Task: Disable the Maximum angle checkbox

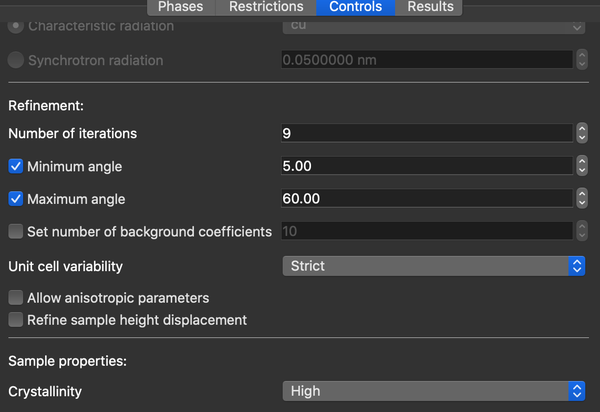Action: (x=16, y=199)
